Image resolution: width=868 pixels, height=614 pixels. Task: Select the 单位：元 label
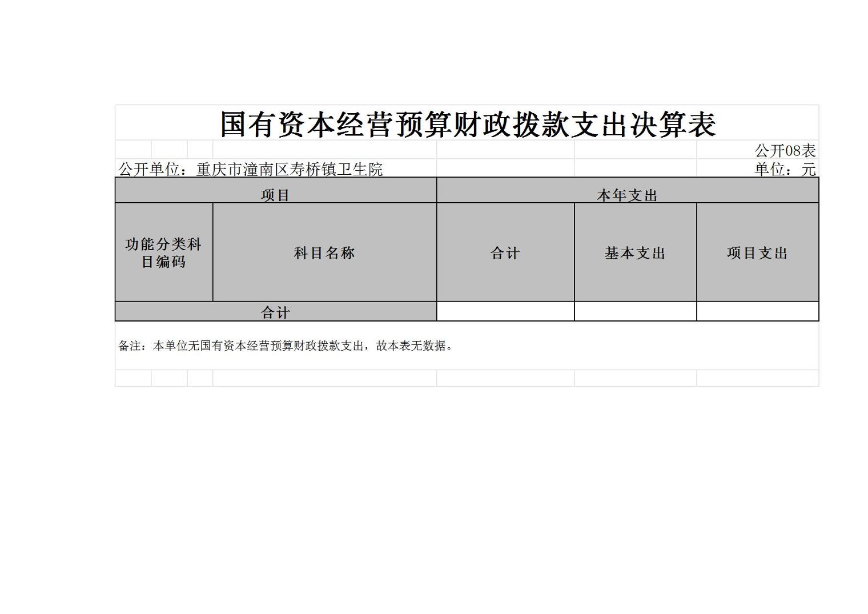click(x=785, y=169)
